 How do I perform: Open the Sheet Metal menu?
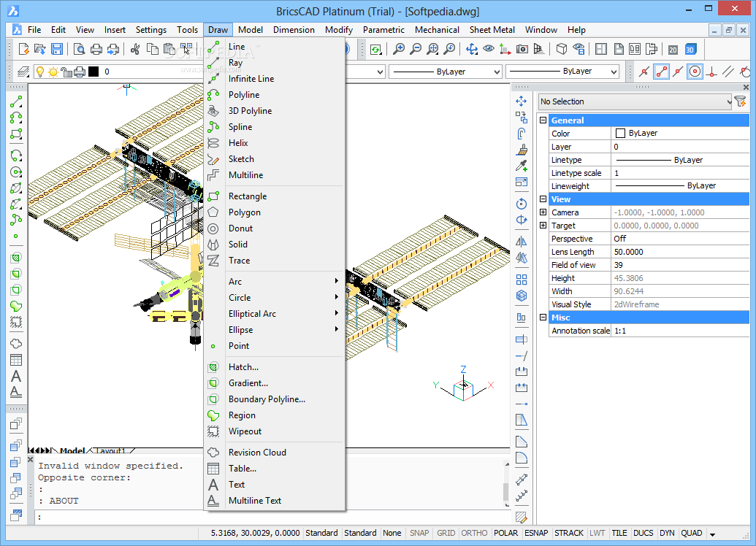492,30
